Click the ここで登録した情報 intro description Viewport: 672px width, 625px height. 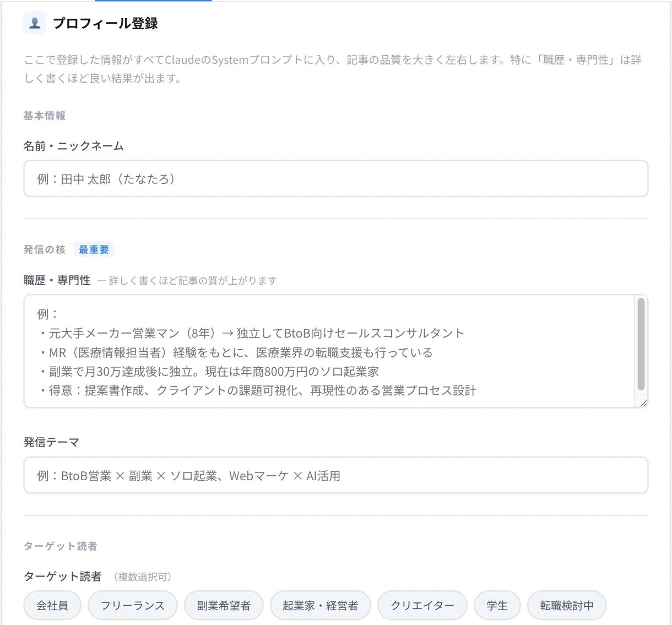pyautogui.click(x=333, y=69)
